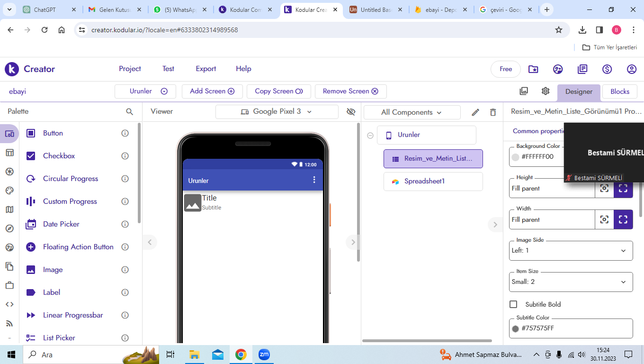
Task: Open the library docs icon in header
Action: [582, 69]
